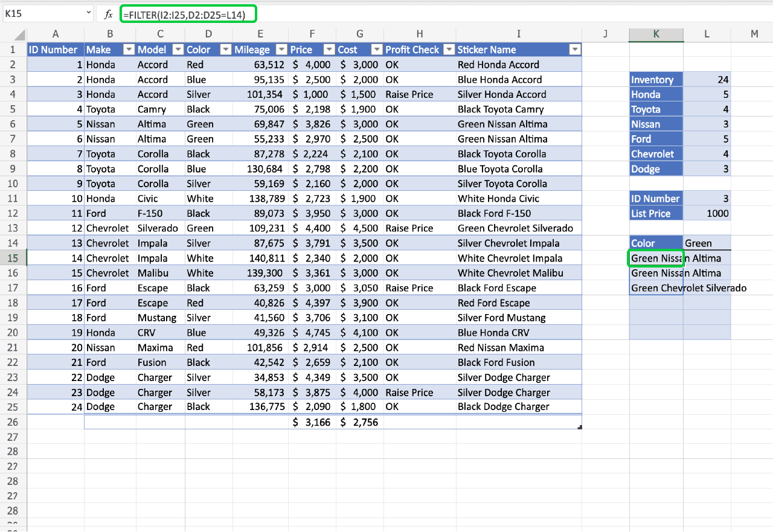Screen dimensions: 773x532
Task: Click price $4,745 for Honda CRV
Action: pos(312,333)
